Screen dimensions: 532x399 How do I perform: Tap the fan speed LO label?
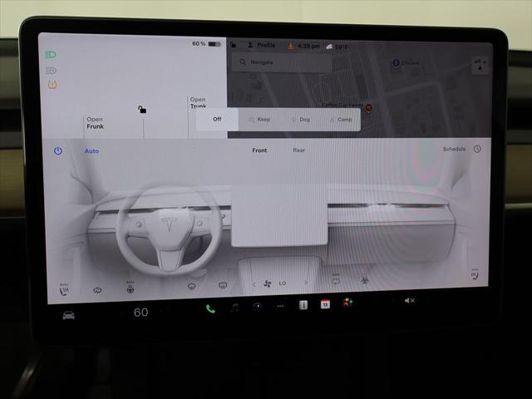[x=283, y=283]
